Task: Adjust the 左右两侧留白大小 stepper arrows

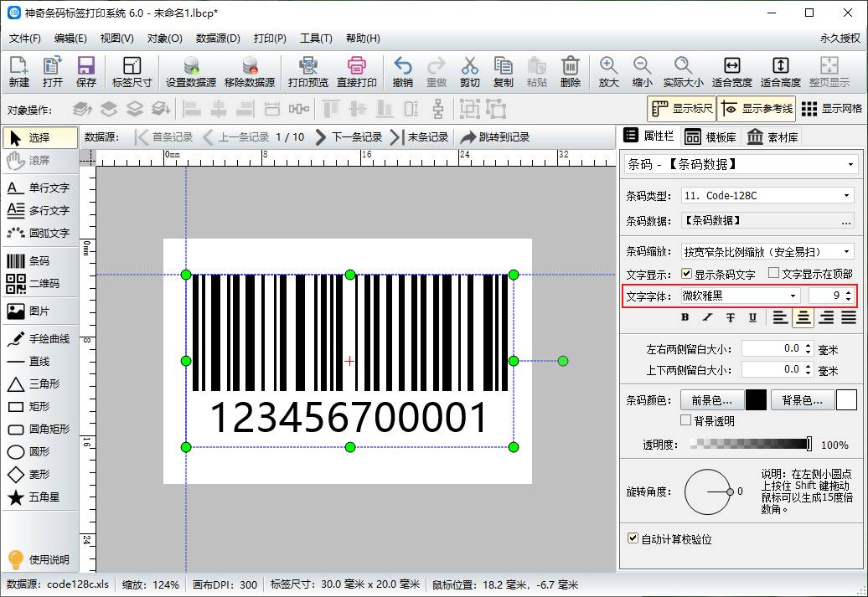Action: coord(809,348)
